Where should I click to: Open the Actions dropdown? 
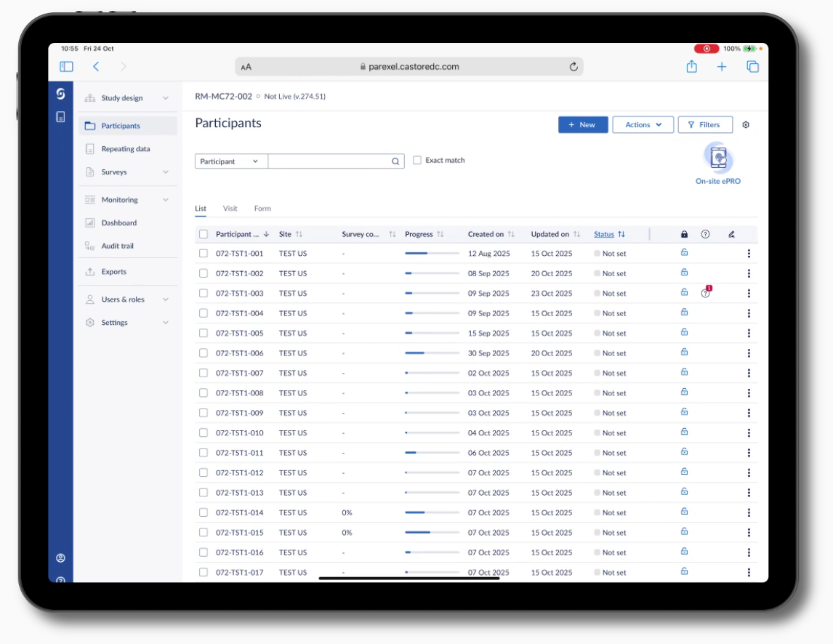[x=643, y=125]
